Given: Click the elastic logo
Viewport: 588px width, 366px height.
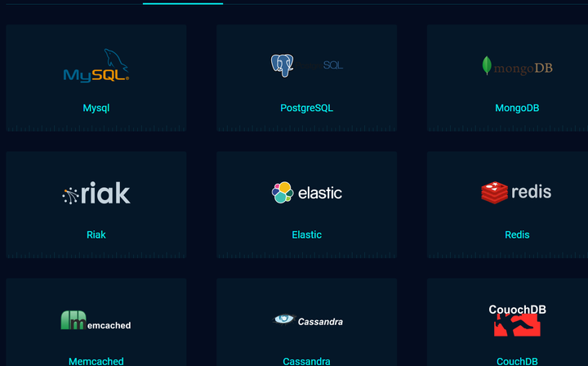Looking at the screenshot, I should [x=307, y=193].
